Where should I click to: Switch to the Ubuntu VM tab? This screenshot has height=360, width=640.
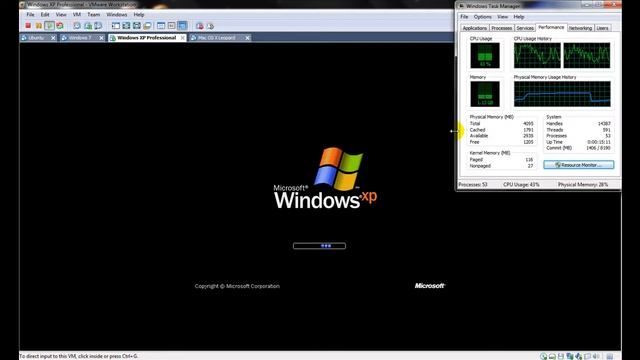coord(38,38)
